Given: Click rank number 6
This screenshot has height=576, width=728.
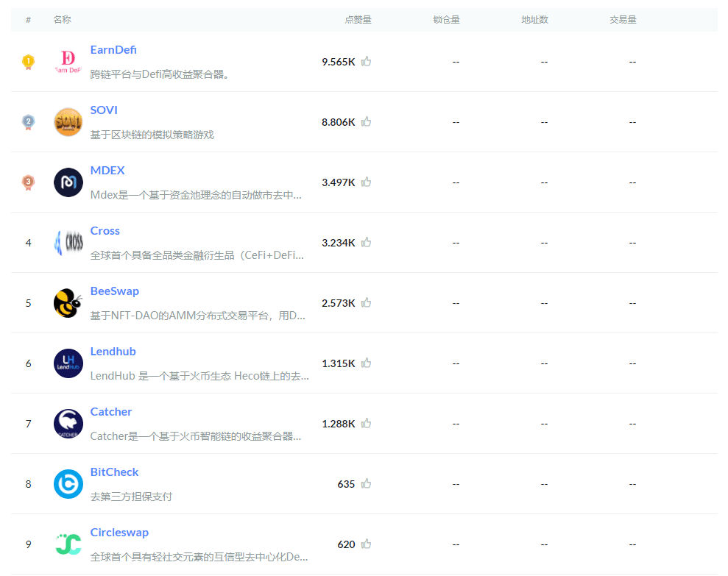Looking at the screenshot, I should tap(28, 363).
